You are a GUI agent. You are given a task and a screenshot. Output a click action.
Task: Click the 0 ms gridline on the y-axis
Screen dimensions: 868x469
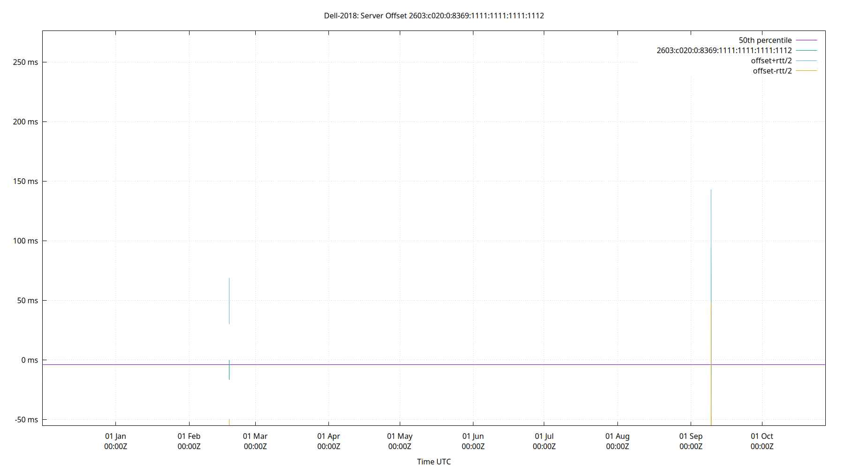[x=30, y=360]
